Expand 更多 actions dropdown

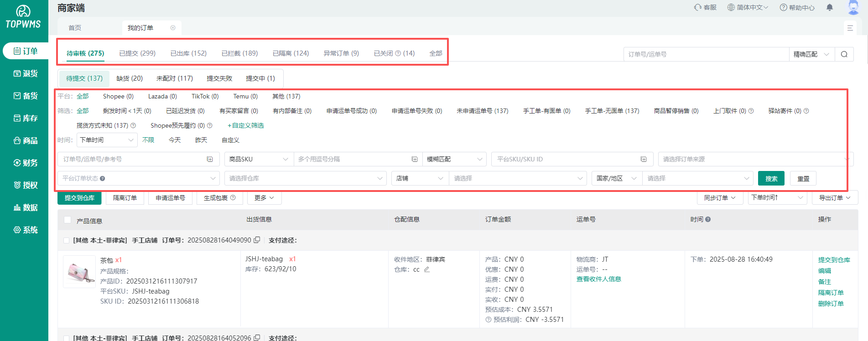265,198
